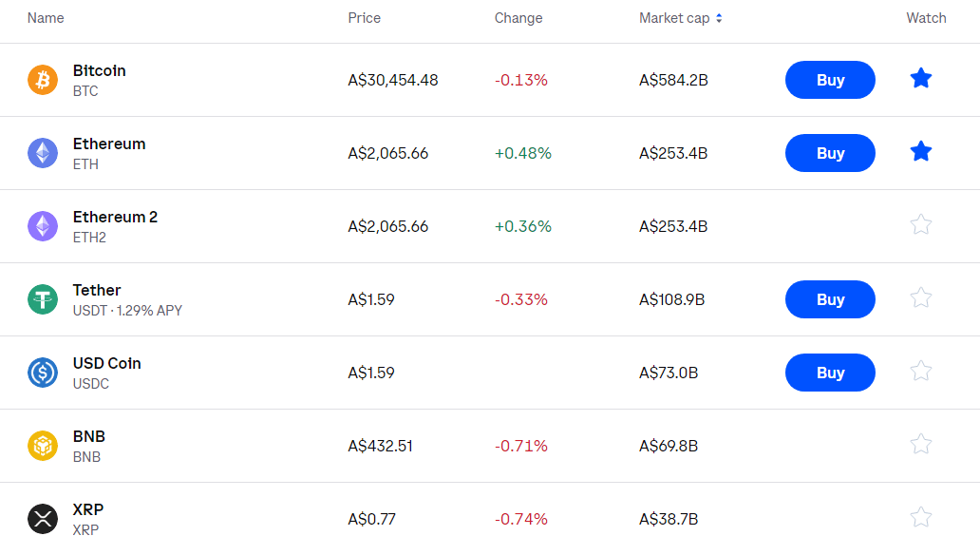Select BNB market cap A$69.8B

pyautogui.click(x=669, y=446)
